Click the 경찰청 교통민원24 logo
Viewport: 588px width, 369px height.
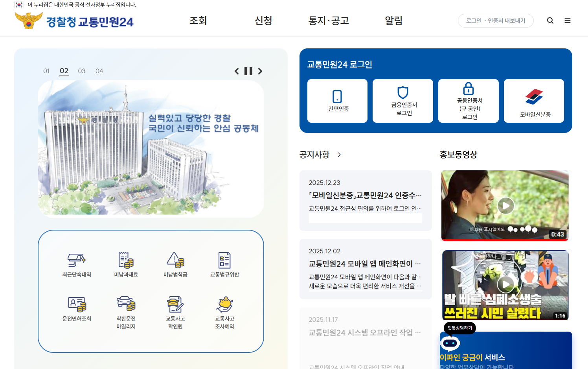click(74, 21)
